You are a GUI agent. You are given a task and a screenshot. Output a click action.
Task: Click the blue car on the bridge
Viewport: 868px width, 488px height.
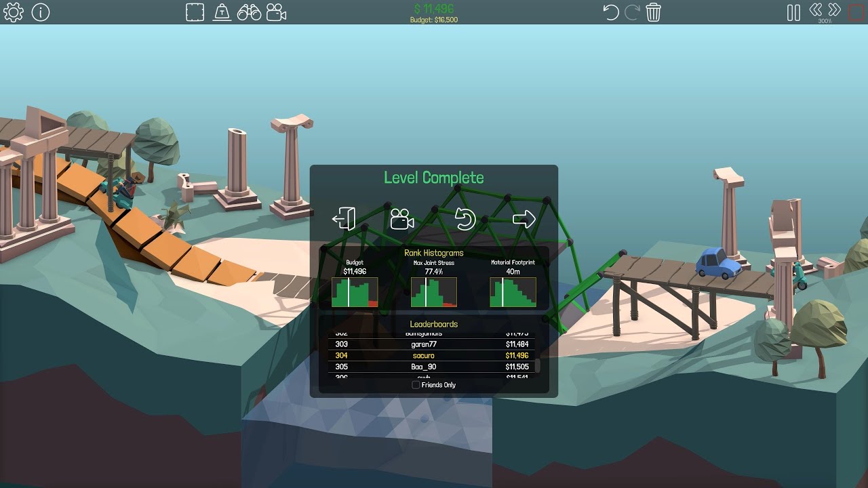[x=719, y=263]
